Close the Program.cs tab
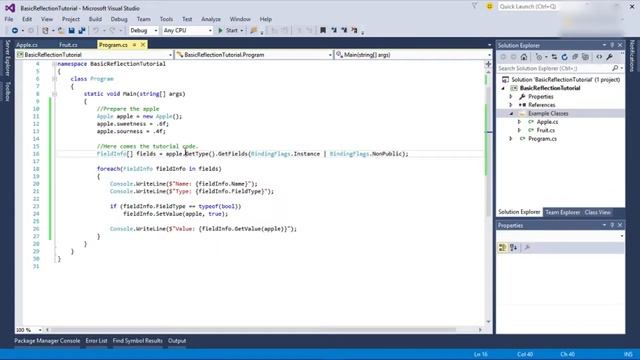The image size is (640, 360). pos(143,45)
